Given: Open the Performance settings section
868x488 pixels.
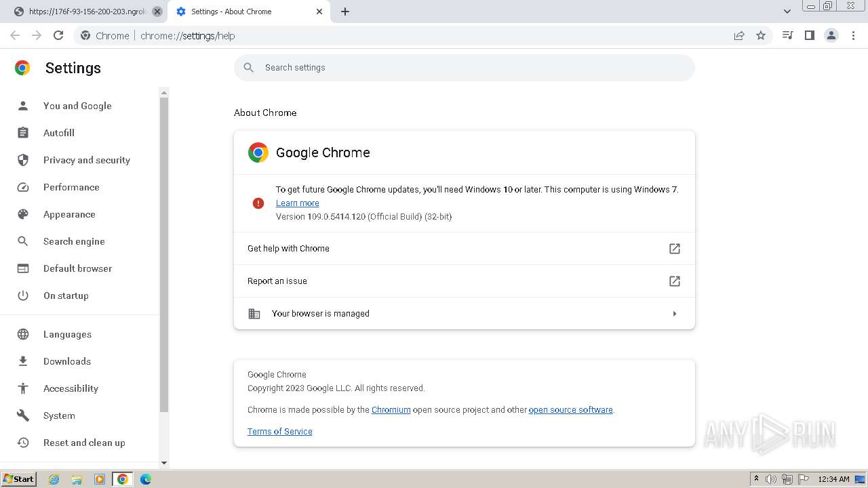Looking at the screenshot, I should 71,187.
